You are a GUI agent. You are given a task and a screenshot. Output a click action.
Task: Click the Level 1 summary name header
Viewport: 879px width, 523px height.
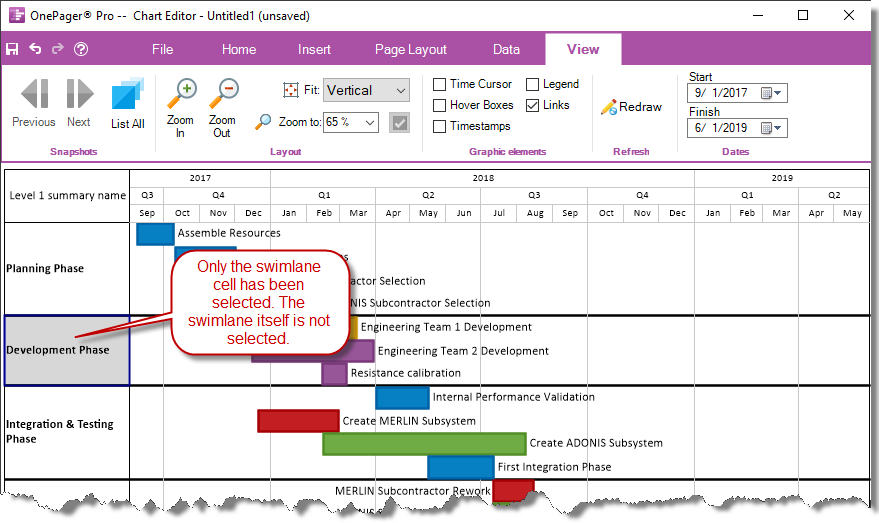pyautogui.click(x=67, y=196)
